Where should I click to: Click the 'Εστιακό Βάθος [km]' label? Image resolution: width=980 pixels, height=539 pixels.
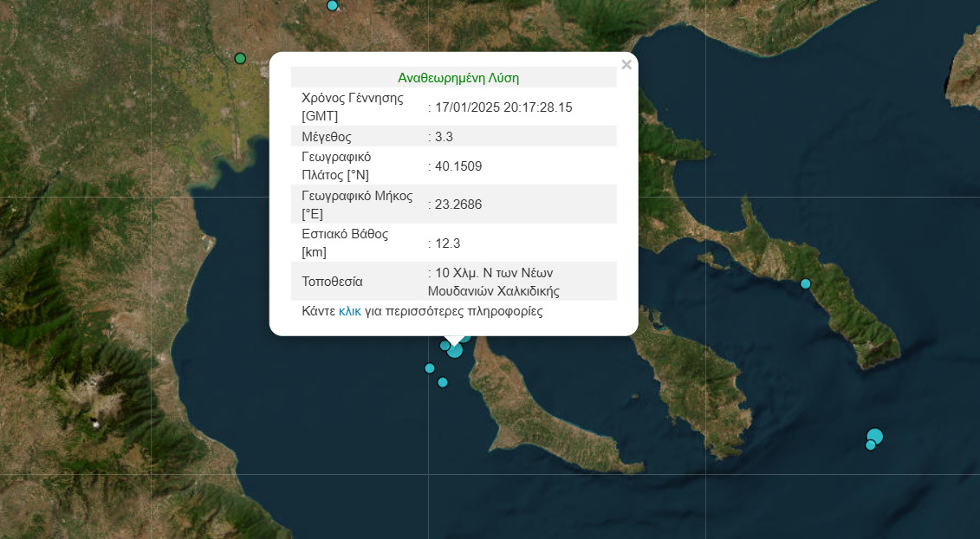tap(344, 243)
